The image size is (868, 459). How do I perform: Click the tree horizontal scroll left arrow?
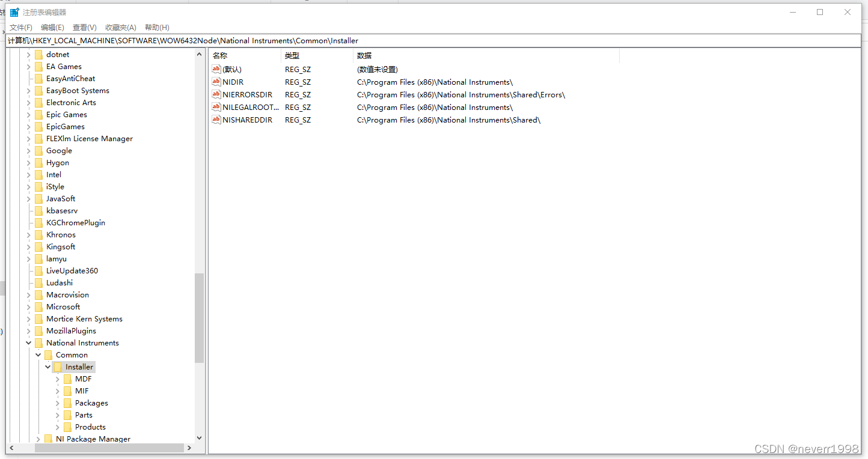pyautogui.click(x=11, y=448)
